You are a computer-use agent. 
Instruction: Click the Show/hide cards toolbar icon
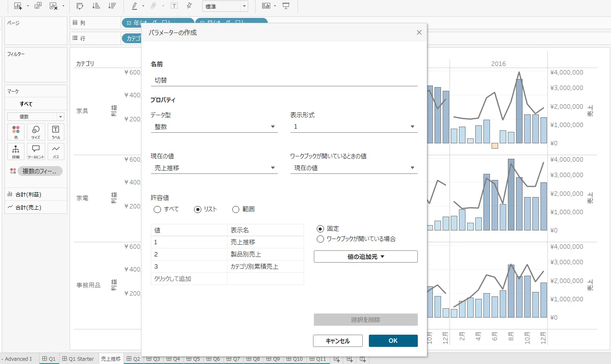pyautogui.click(x=266, y=6)
